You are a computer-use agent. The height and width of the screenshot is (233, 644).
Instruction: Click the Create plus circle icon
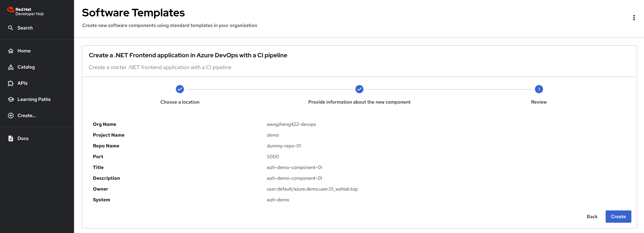pyautogui.click(x=11, y=116)
